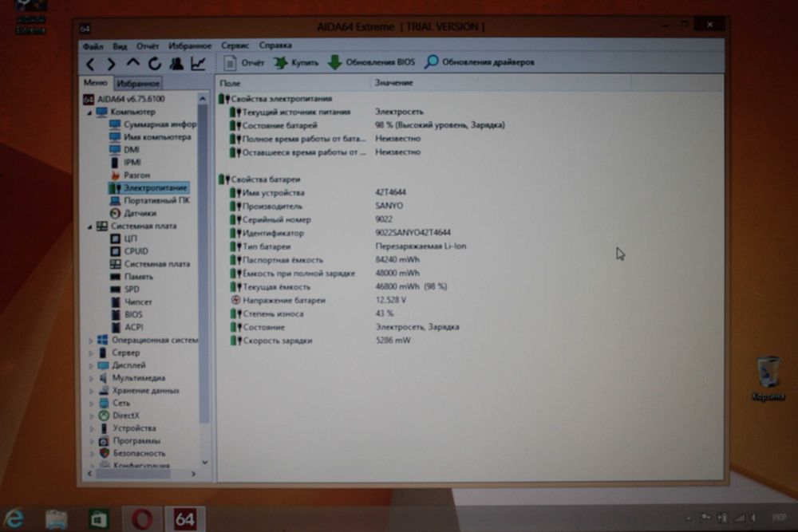Click the Поле column header
The width and height of the screenshot is (798, 532).
click(294, 83)
